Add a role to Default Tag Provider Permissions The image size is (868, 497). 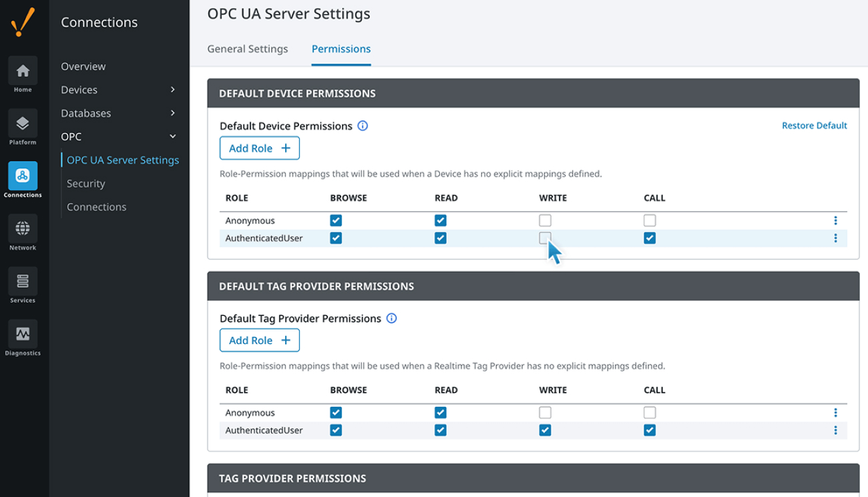[x=259, y=340]
